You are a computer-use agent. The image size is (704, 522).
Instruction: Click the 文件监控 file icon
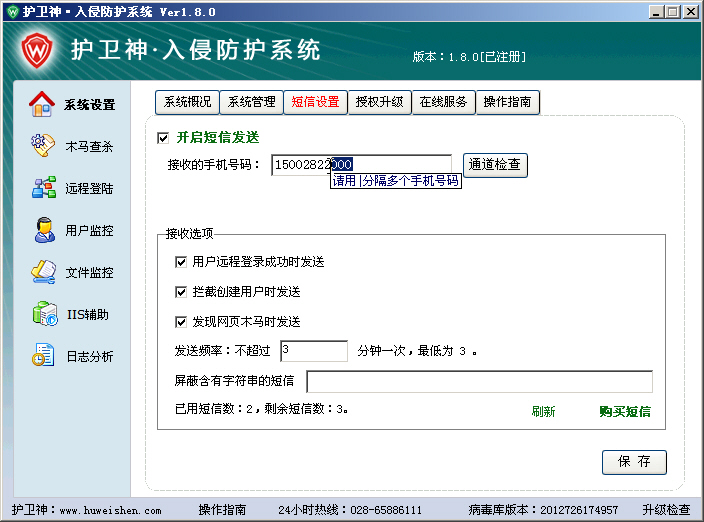43,272
